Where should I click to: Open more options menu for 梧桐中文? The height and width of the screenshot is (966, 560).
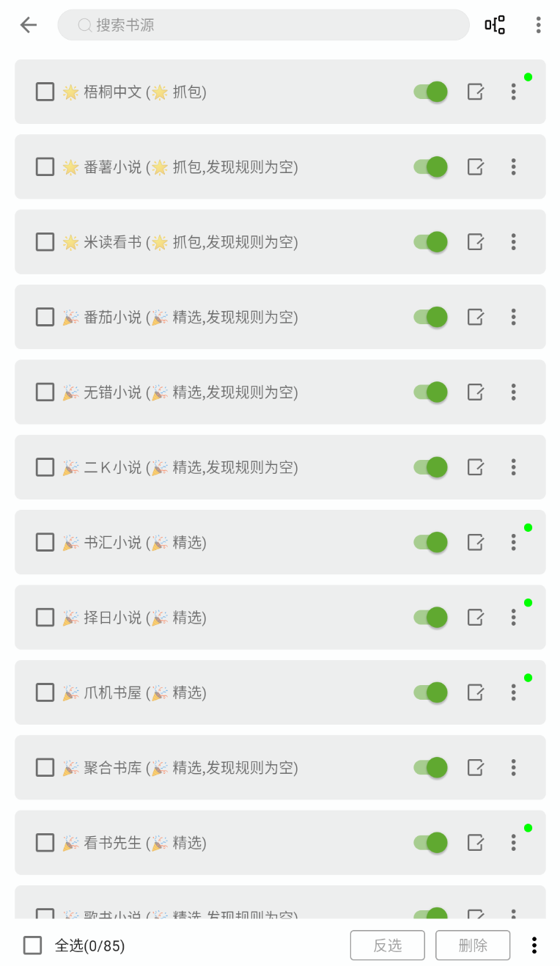coord(513,92)
